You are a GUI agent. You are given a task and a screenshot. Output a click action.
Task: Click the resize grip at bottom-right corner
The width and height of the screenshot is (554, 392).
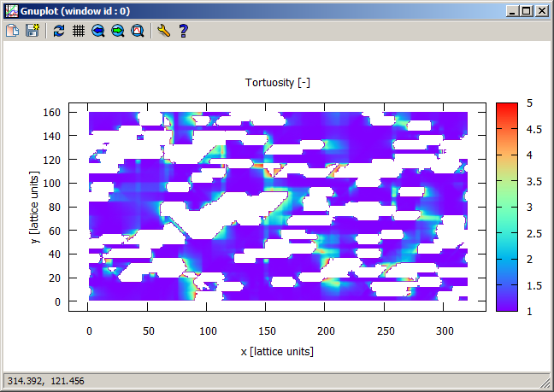coord(546,384)
